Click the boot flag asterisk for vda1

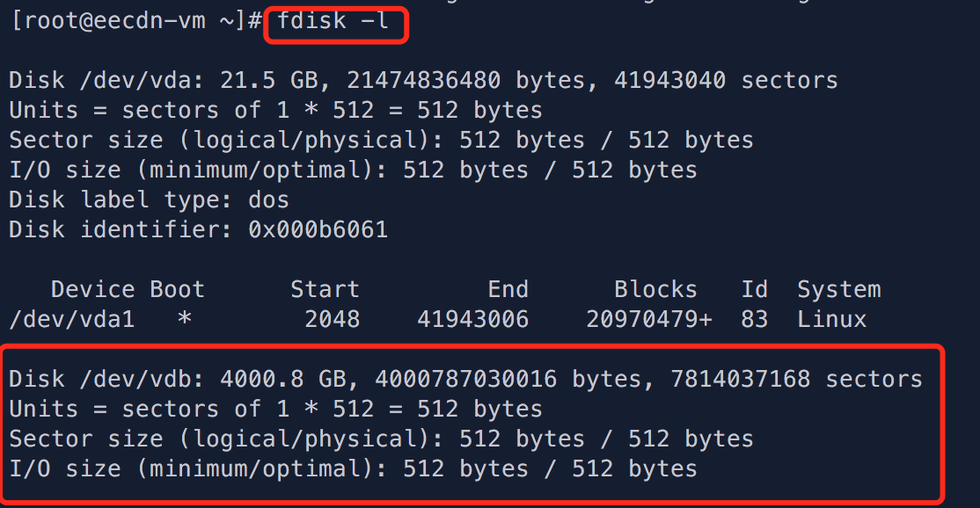(x=185, y=318)
